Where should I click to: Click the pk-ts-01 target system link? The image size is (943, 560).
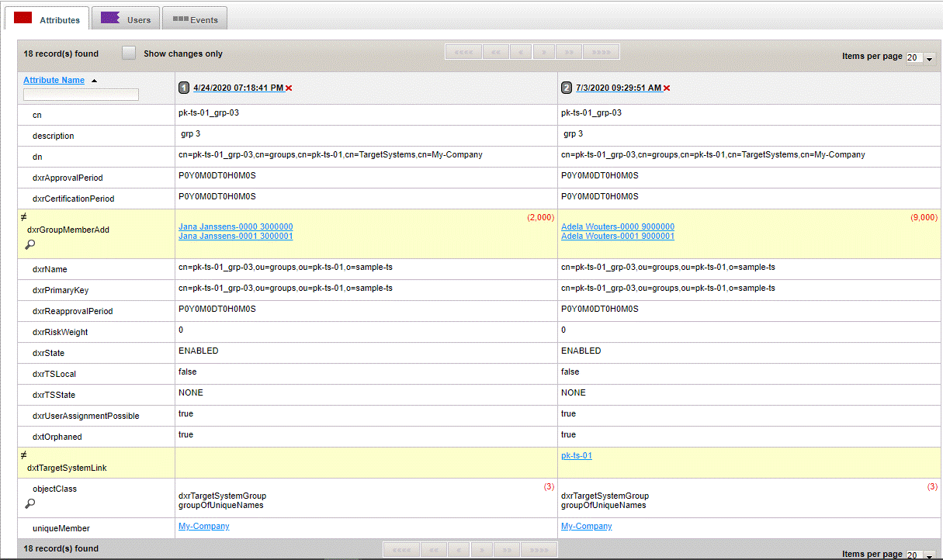[576, 455]
